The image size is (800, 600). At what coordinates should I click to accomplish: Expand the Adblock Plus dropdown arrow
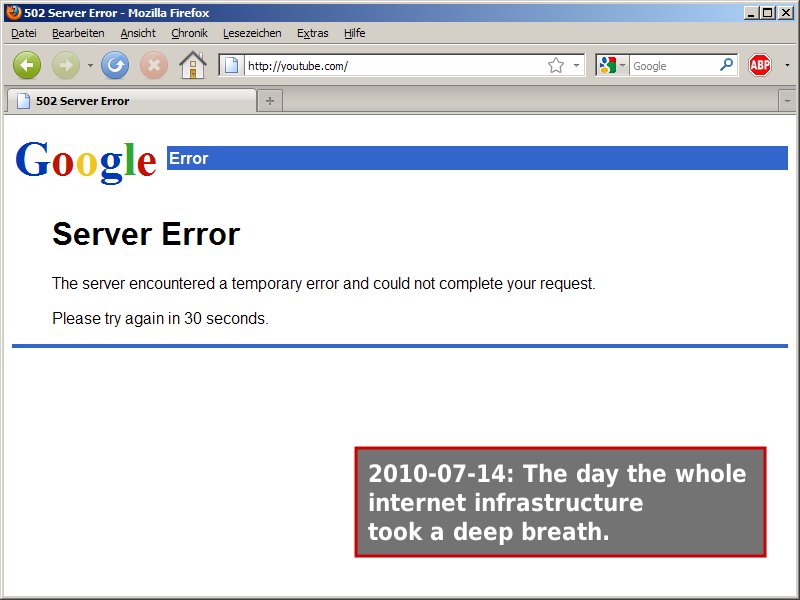[786, 66]
